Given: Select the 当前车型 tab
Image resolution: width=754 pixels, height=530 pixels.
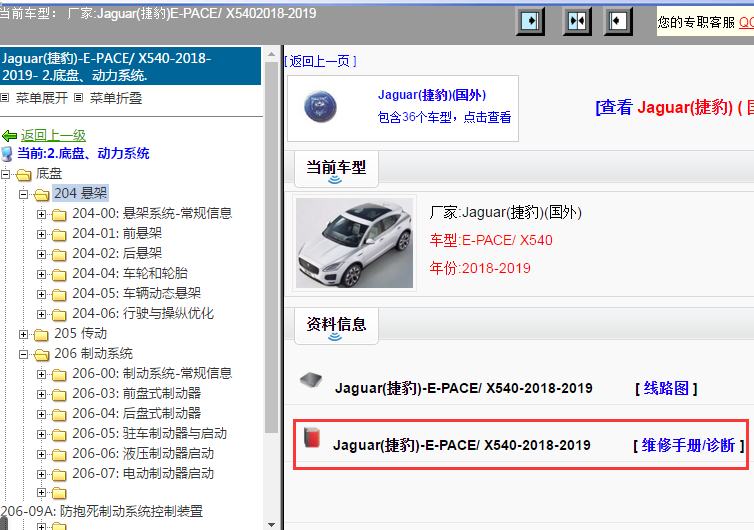Looking at the screenshot, I should [336, 169].
